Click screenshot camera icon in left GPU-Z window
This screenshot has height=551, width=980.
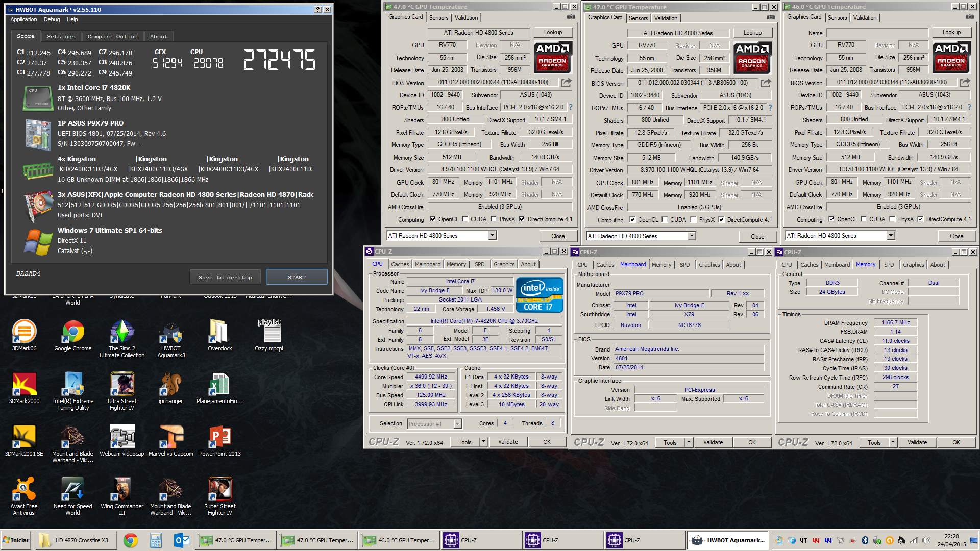[571, 17]
